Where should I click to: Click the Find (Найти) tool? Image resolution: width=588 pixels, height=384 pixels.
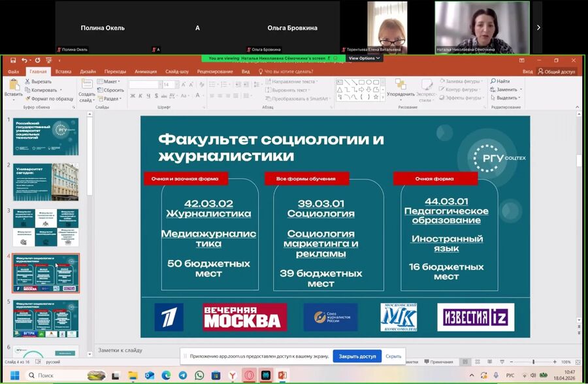click(500, 81)
